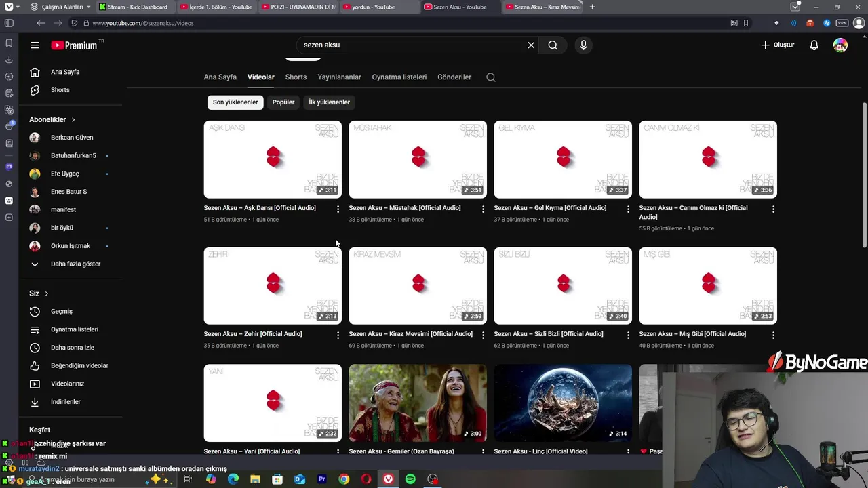Open Berkcan Güven subscription channel

coord(71,138)
